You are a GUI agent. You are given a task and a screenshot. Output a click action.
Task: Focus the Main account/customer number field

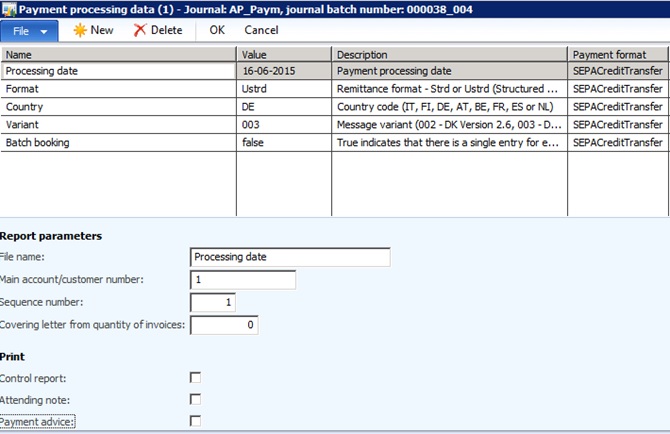click(x=243, y=280)
